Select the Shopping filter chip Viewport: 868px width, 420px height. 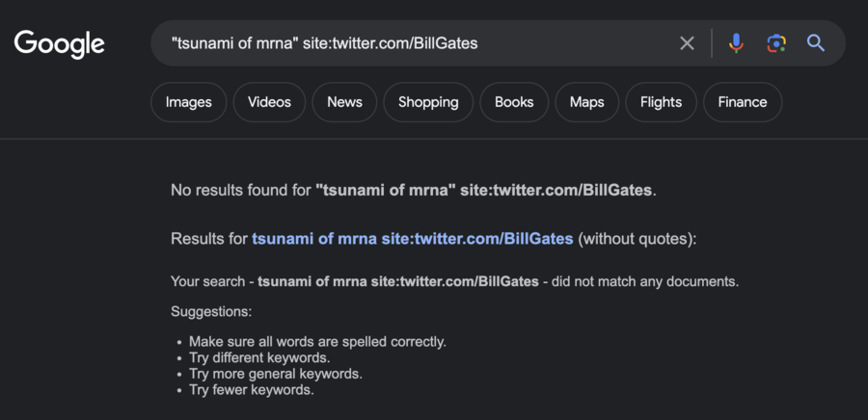428,102
